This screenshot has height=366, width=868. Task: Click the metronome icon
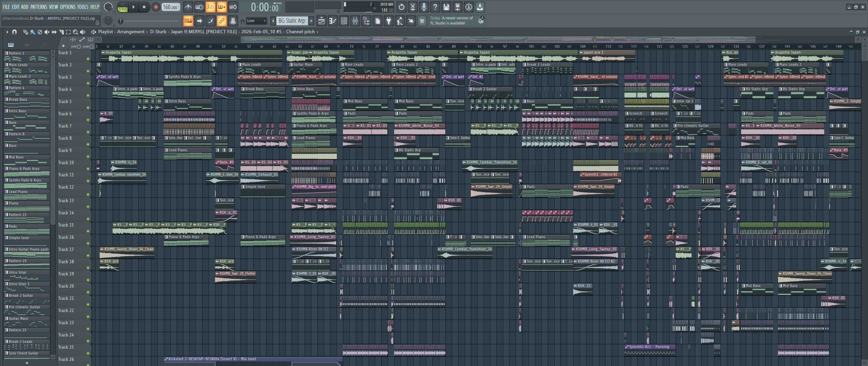(188, 7)
